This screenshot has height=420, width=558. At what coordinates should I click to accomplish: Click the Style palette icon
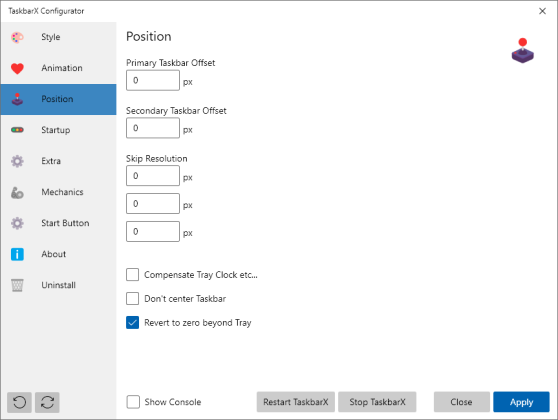click(17, 37)
